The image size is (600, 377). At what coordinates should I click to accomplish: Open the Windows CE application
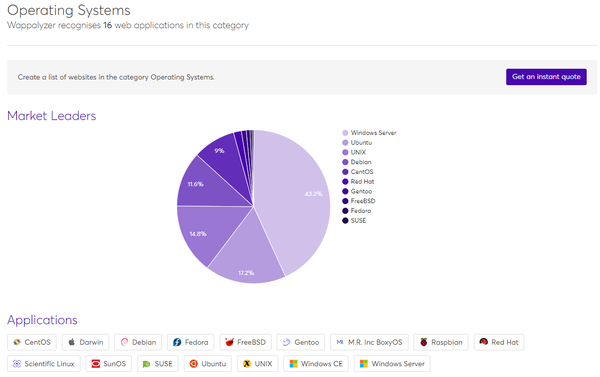[316, 364]
